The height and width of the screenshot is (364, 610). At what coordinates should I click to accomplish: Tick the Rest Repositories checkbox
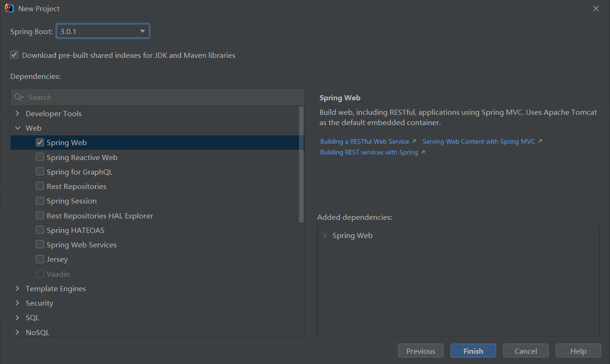40,186
